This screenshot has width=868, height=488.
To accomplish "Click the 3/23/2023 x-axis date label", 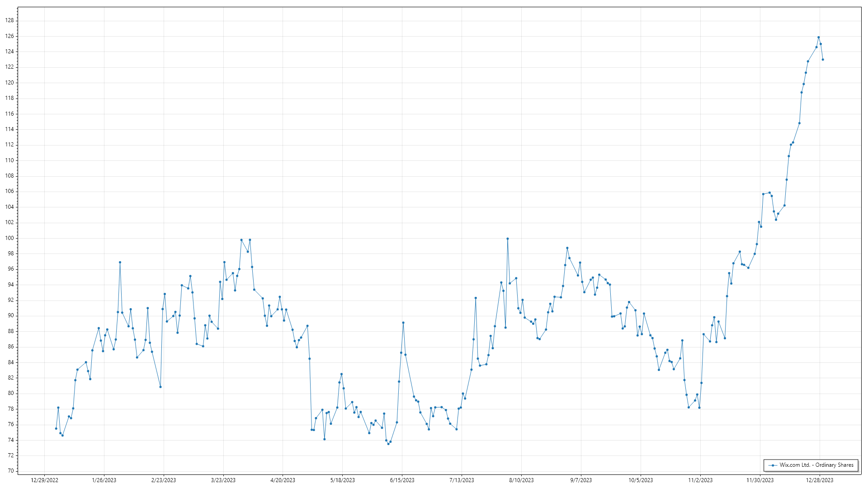I will coord(223,480).
